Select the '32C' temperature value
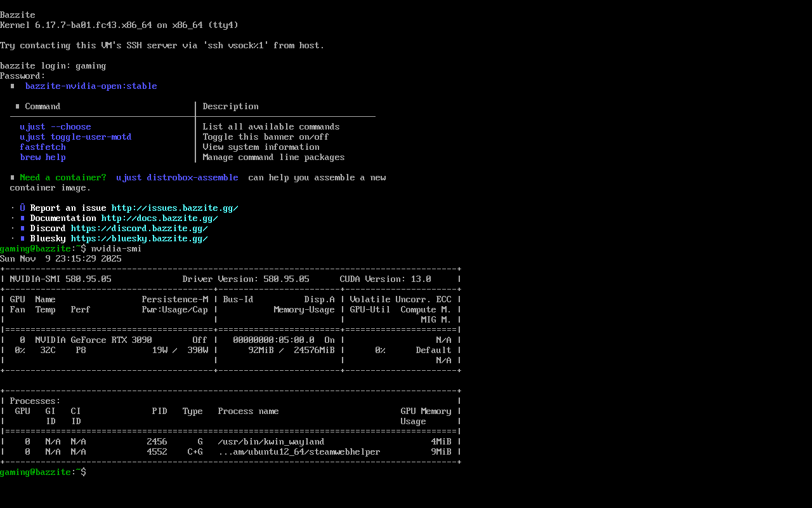 tap(48, 350)
